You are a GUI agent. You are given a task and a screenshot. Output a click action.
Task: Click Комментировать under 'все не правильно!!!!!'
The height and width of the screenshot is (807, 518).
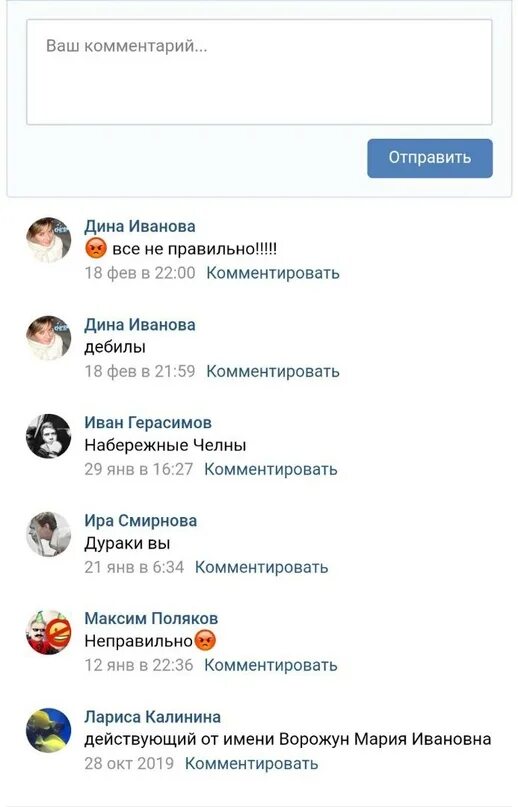click(273, 273)
